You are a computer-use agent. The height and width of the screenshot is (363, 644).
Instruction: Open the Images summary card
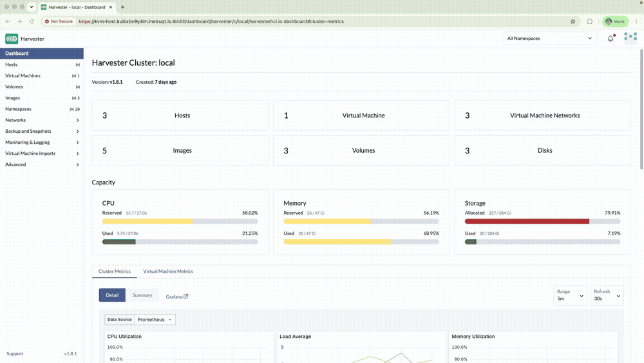click(180, 150)
